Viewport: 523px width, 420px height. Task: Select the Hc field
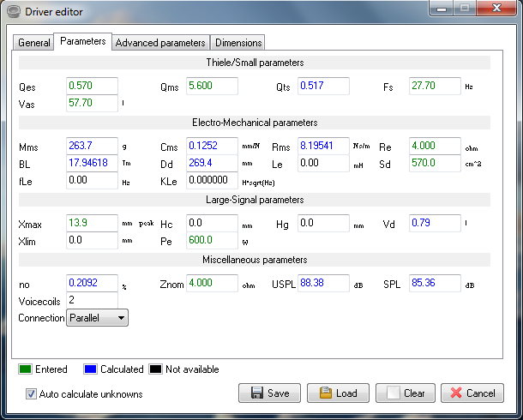[212, 223]
